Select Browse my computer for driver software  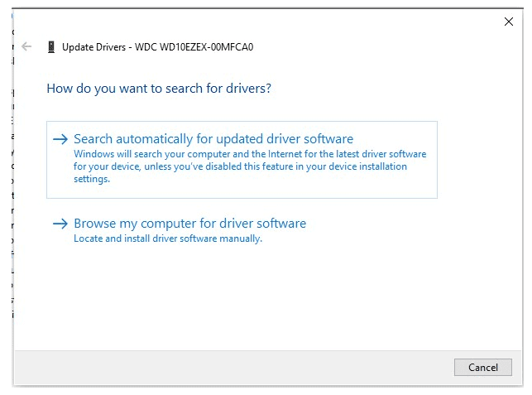click(189, 224)
